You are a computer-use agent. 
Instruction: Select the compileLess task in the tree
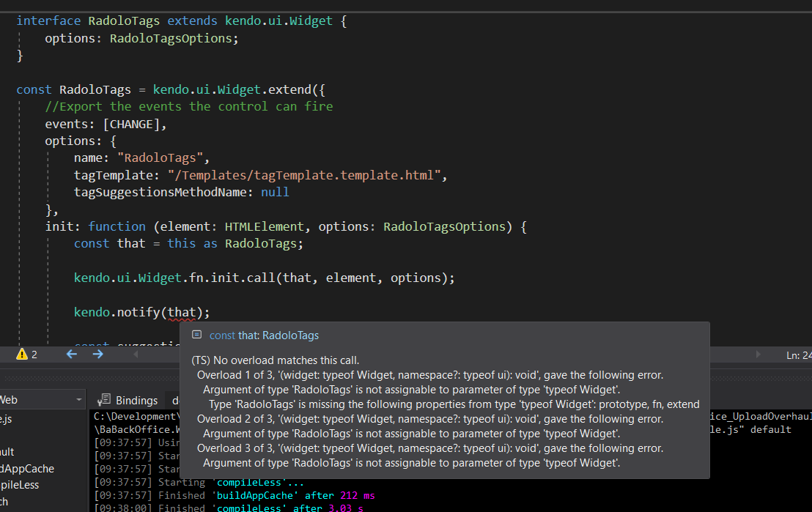pyautogui.click(x=21, y=485)
